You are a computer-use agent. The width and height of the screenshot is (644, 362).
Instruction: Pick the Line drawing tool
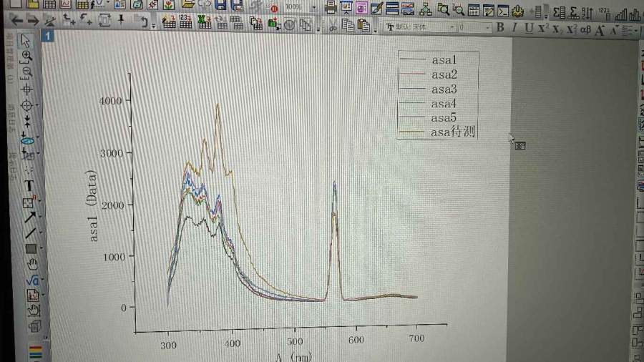(31, 233)
